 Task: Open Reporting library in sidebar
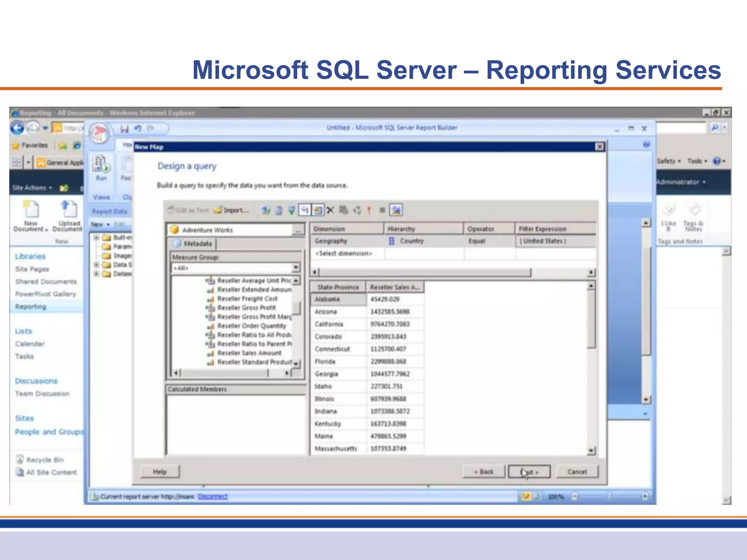[x=31, y=307]
